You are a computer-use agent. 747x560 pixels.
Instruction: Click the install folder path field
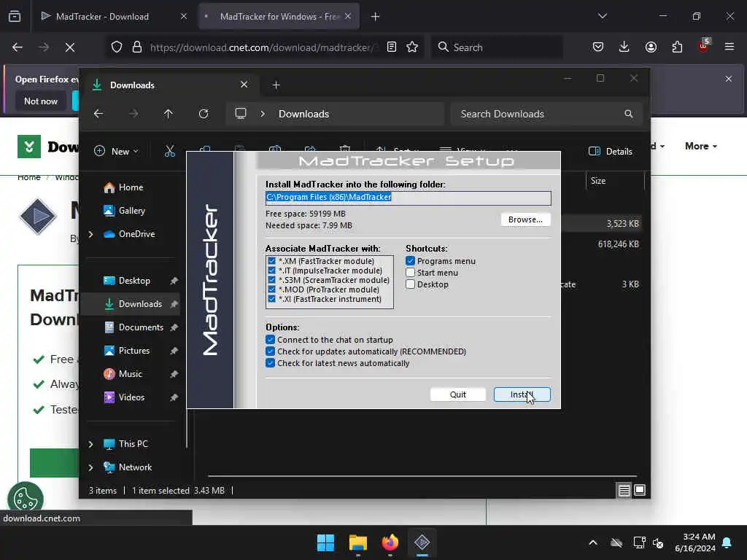coord(409,198)
